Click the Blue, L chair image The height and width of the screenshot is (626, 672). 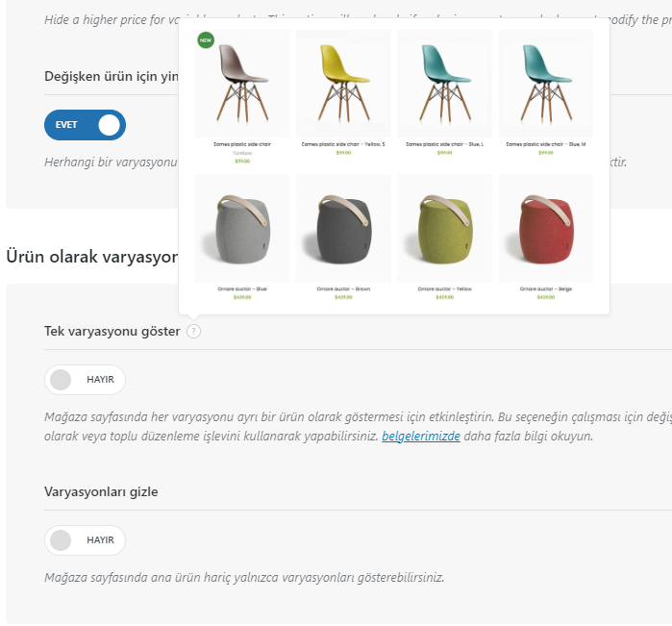coord(445,84)
